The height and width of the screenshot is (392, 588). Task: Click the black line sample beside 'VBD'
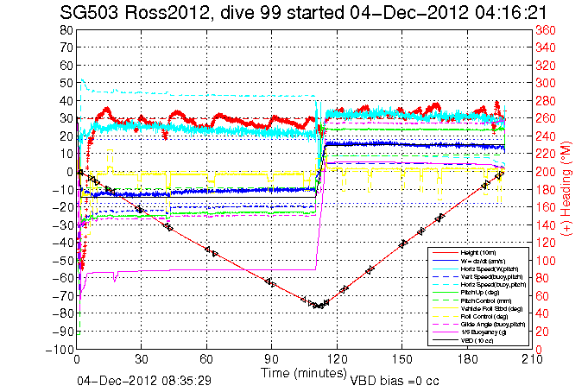click(x=445, y=340)
